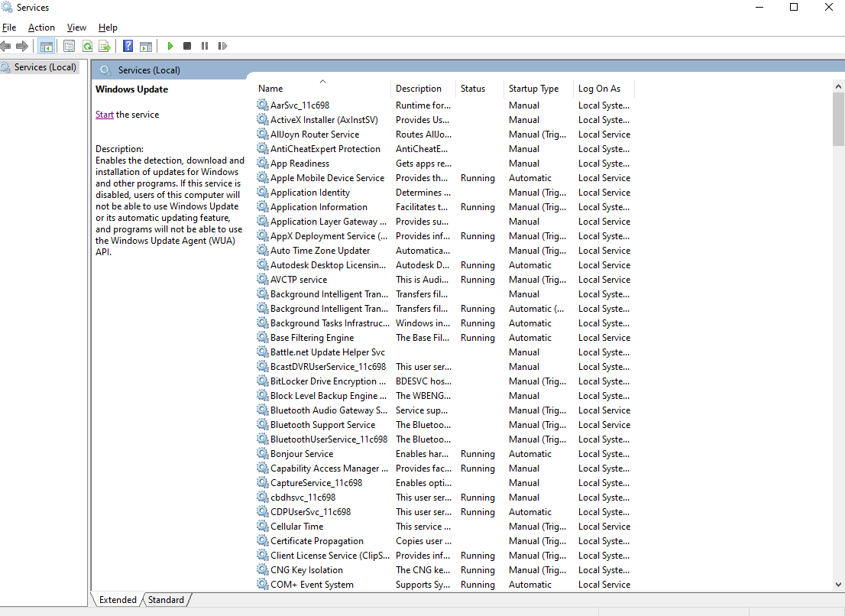The height and width of the screenshot is (616, 845).
Task: Click the gear icon beside Bonjour Service
Action: 263,454
